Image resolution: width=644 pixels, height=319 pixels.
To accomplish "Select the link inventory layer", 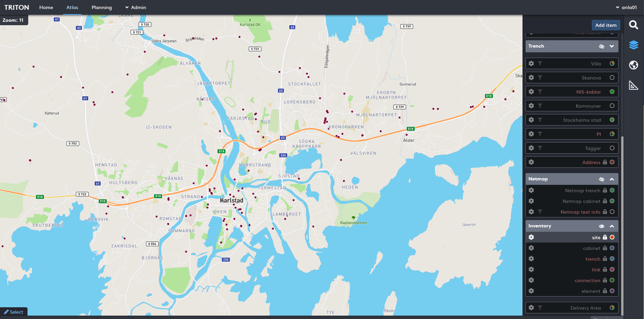I will 596,270.
